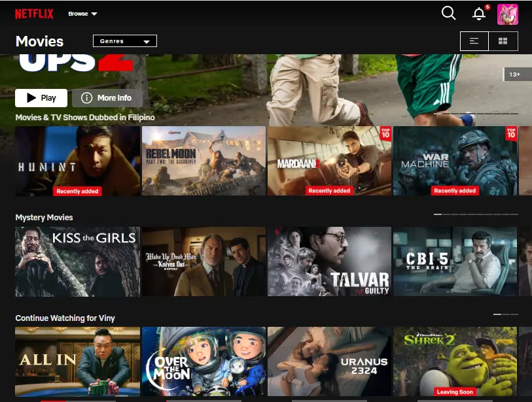532x402 pixels.
Task: Open the Mystery Movies row title
Action: (x=44, y=217)
